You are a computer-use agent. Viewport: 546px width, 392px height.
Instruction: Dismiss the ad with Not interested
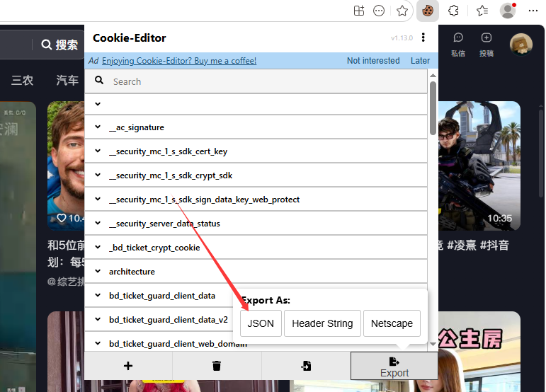click(373, 61)
